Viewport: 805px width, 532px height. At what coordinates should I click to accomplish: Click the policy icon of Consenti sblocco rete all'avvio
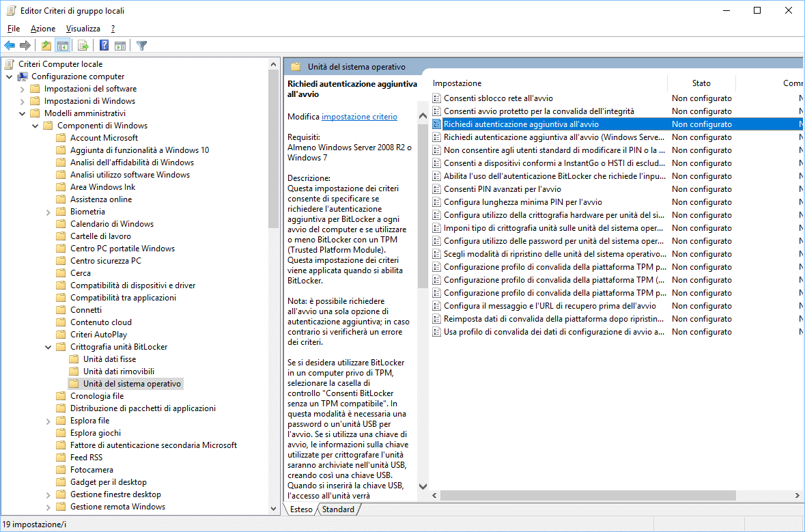point(436,98)
